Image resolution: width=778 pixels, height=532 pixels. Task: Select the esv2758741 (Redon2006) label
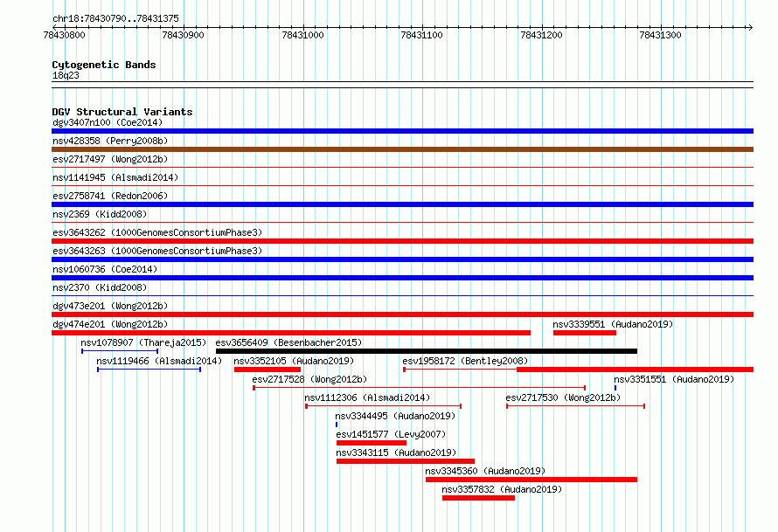110,196
